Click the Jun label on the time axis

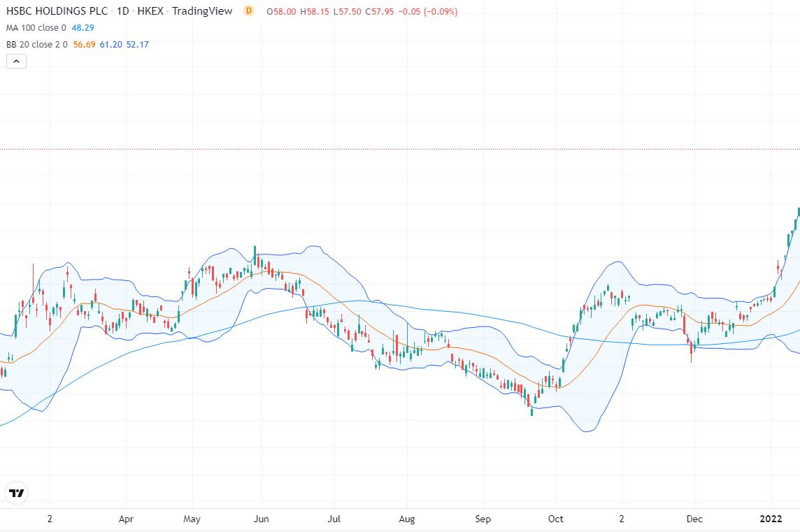(x=262, y=519)
